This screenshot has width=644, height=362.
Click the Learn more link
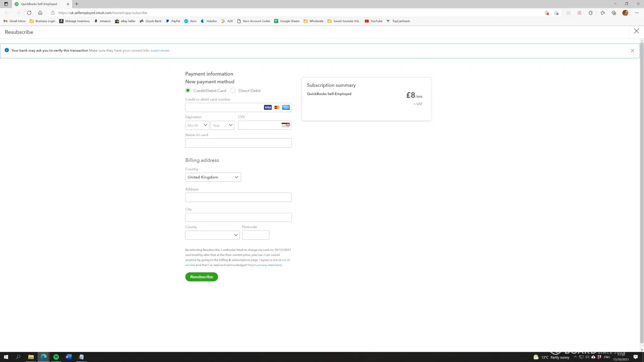(160, 51)
